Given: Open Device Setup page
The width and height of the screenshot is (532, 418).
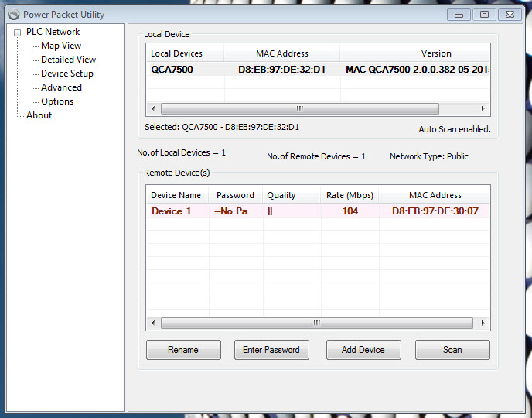Looking at the screenshot, I should [x=66, y=74].
